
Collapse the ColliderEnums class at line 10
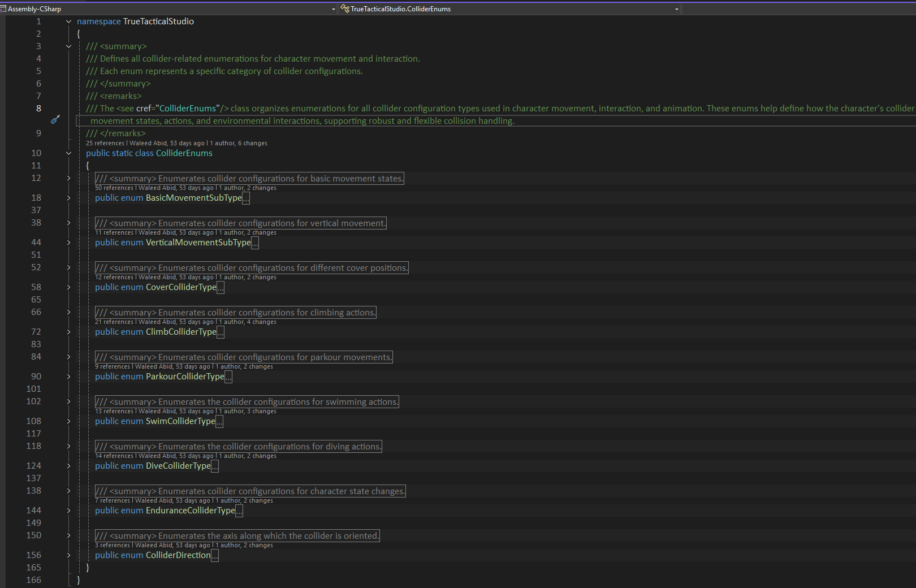(x=68, y=153)
